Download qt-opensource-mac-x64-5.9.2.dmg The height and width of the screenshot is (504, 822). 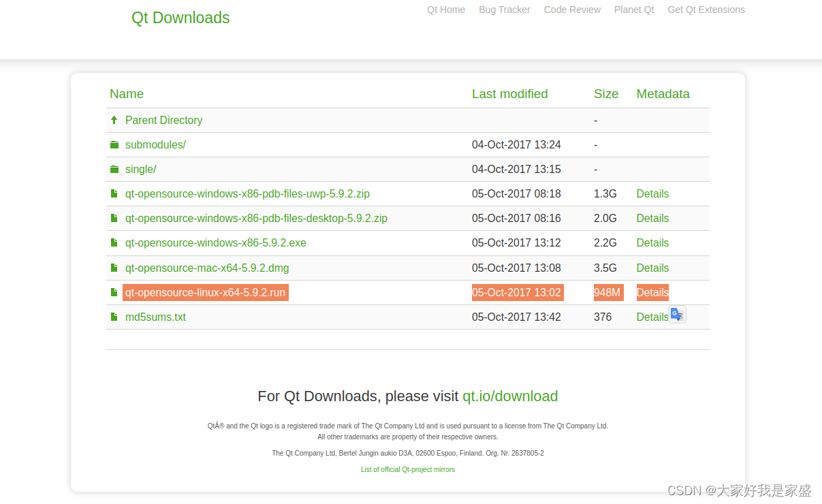[207, 268]
